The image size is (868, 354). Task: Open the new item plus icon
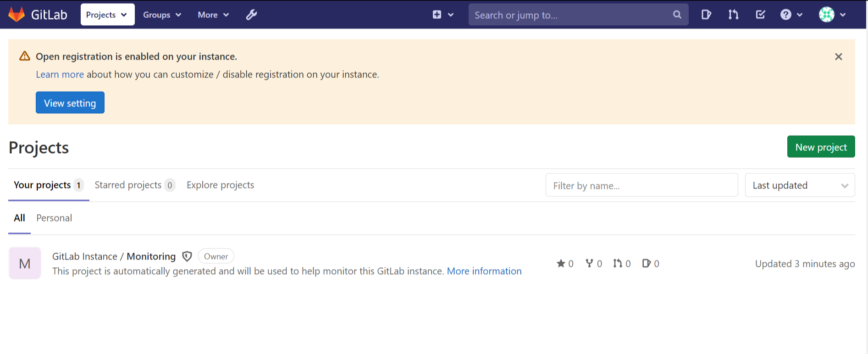437,15
